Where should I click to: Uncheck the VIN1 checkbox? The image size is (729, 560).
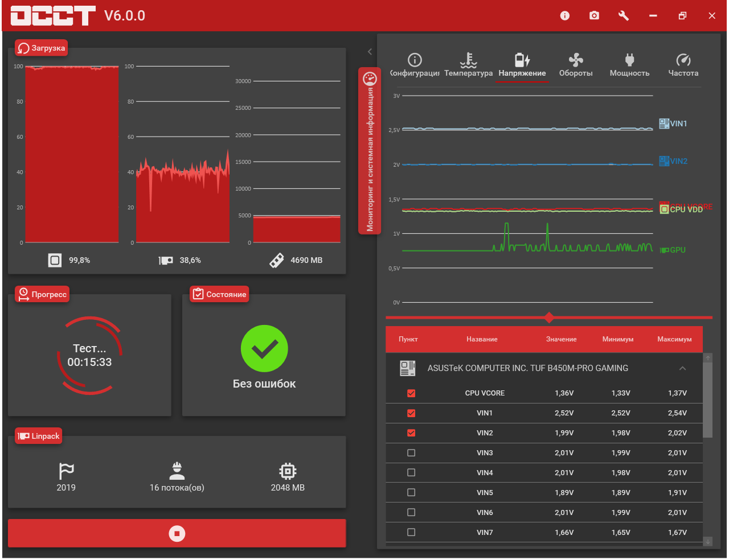(411, 413)
